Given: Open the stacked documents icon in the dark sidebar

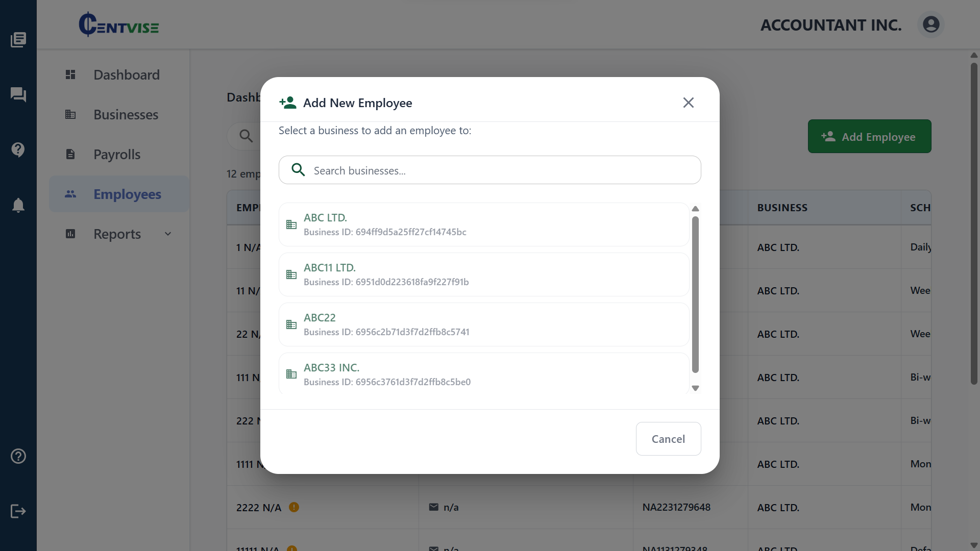Looking at the screenshot, I should [x=18, y=39].
